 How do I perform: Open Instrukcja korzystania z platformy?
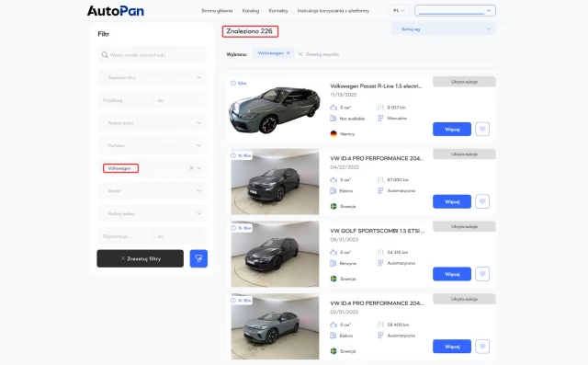click(334, 11)
